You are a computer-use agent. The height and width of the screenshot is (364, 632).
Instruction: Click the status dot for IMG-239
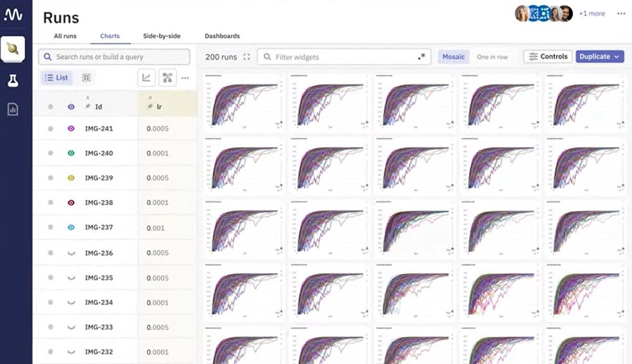tap(51, 178)
